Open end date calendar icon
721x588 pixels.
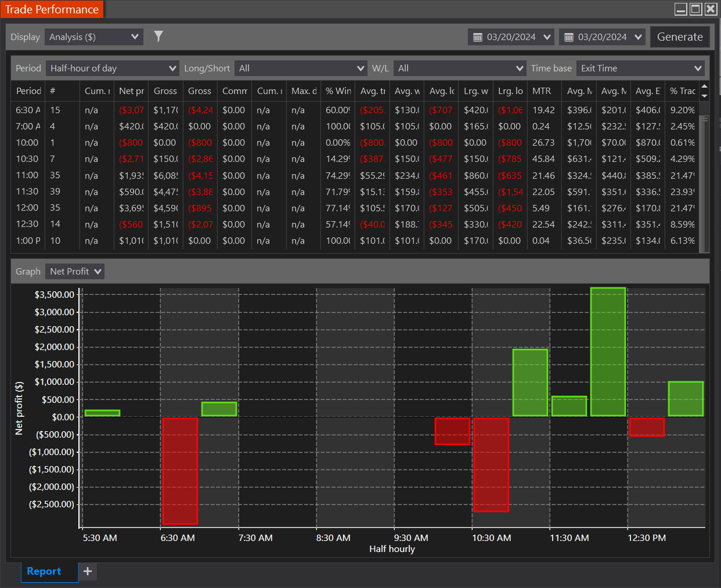569,37
